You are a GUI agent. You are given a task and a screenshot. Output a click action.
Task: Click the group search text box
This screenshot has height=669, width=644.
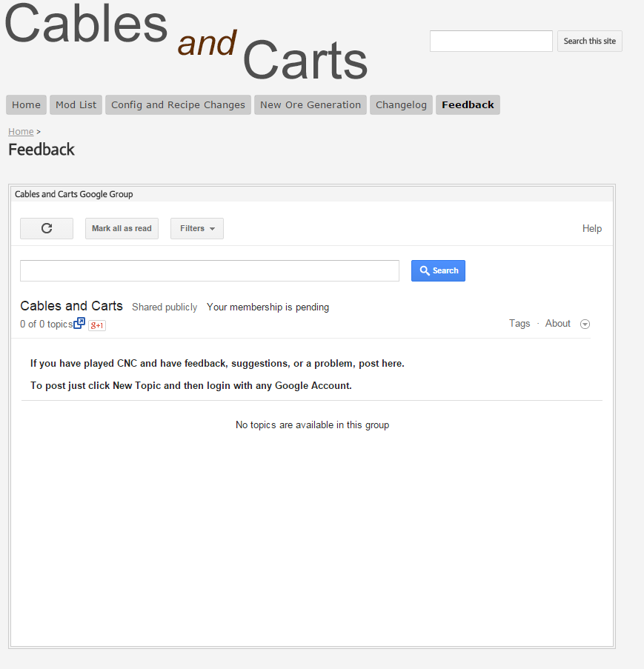(210, 270)
